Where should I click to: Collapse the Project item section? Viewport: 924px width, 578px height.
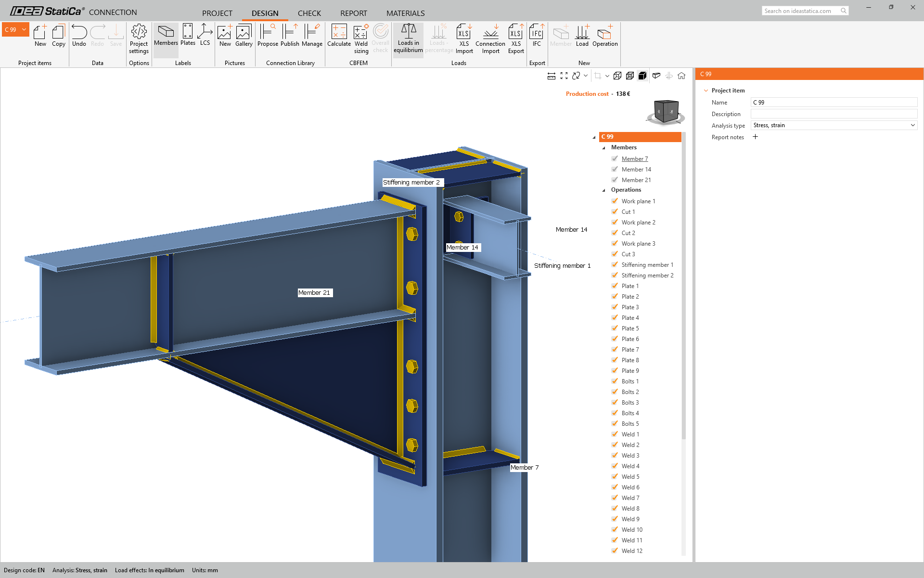[x=706, y=91]
